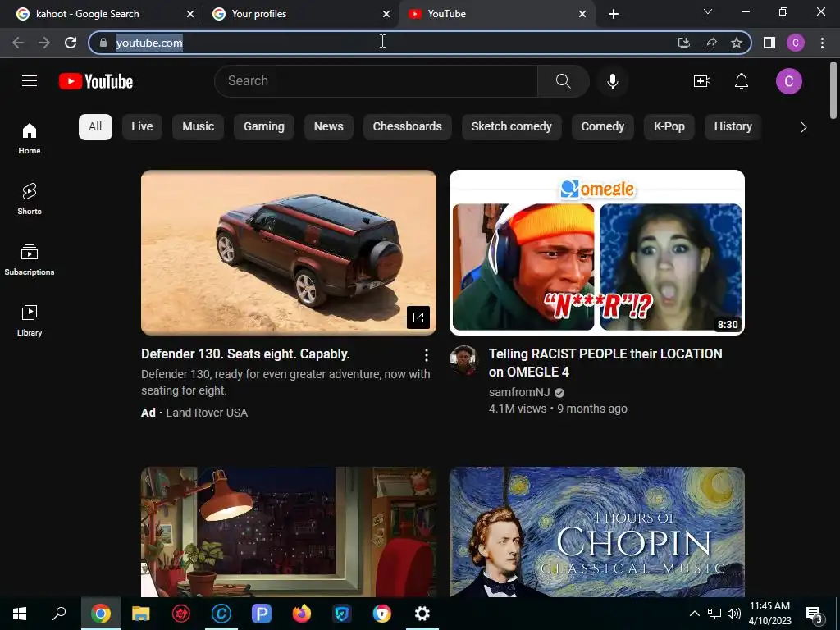Image resolution: width=840 pixels, height=630 pixels.
Task: Open Subscriptions from the sidebar
Action: point(30,259)
